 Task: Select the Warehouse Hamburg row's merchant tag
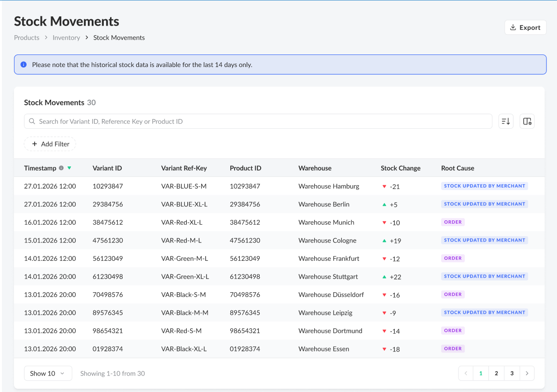click(x=484, y=186)
